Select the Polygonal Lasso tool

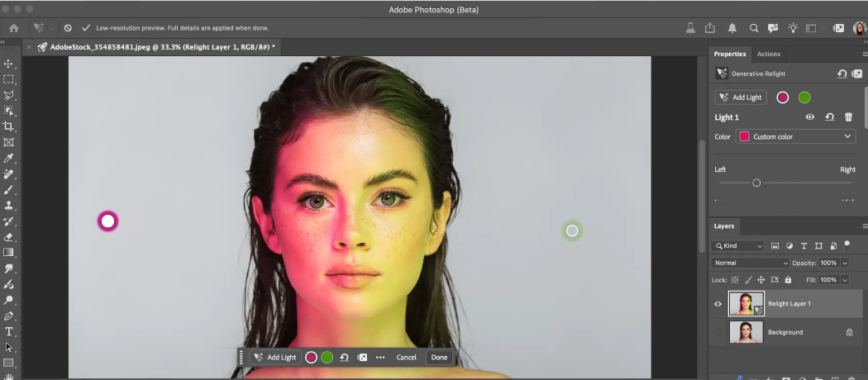click(x=8, y=95)
